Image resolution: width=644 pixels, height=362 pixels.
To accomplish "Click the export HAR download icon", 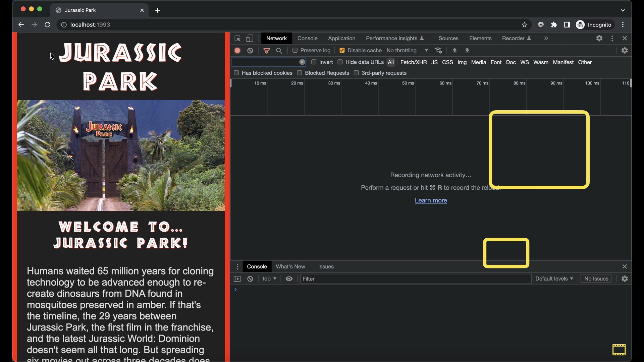I will click(x=467, y=51).
